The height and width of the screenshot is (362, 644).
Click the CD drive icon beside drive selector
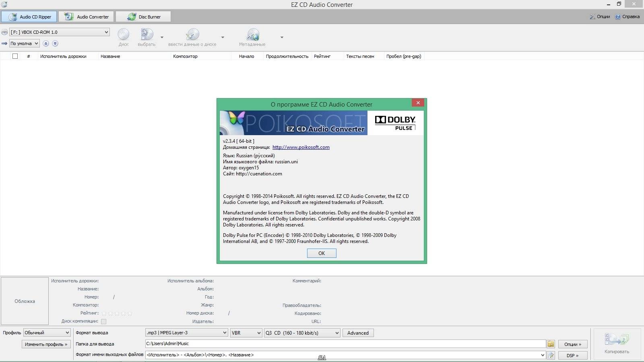4,32
